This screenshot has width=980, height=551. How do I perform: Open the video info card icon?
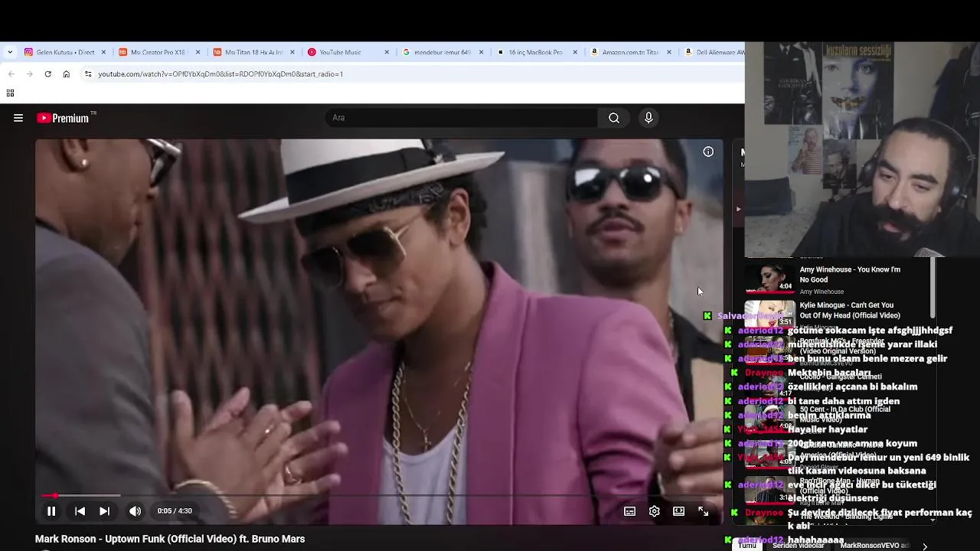pos(708,152)
